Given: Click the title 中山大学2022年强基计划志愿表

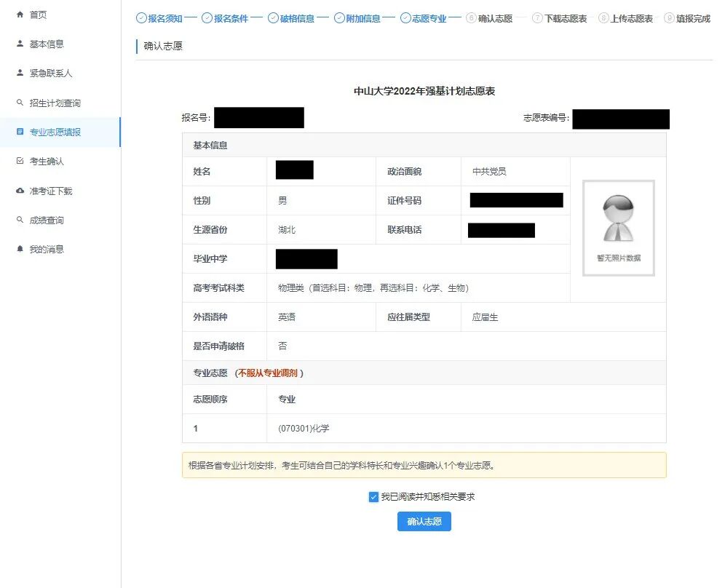Looking at the screenshot, I should tap(424, 91).
